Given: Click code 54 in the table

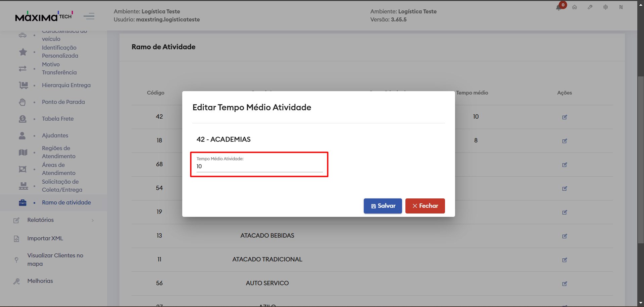Looking at the screenshot, I should [x=159, y=188].
